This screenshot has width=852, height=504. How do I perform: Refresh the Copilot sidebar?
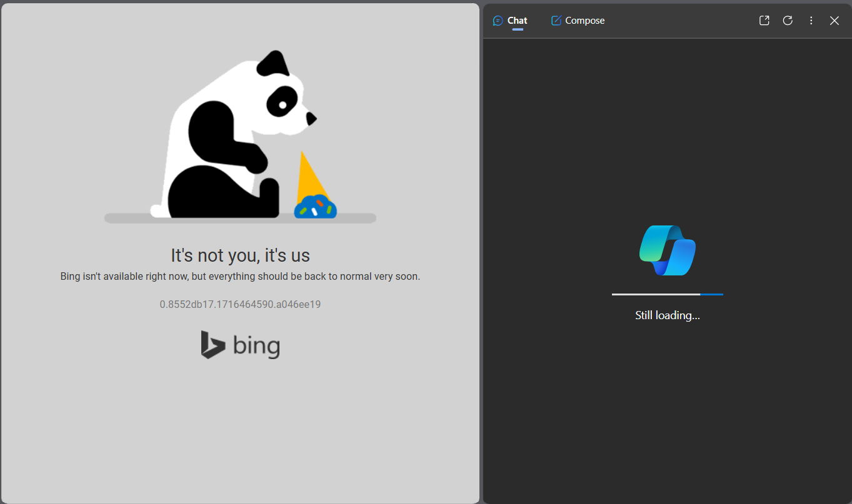point(788,21)
